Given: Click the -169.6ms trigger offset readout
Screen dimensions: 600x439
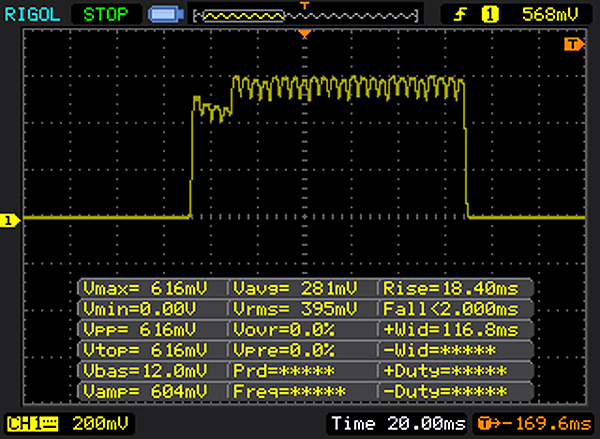Looking at the screenshot, I should click(538, 423).
